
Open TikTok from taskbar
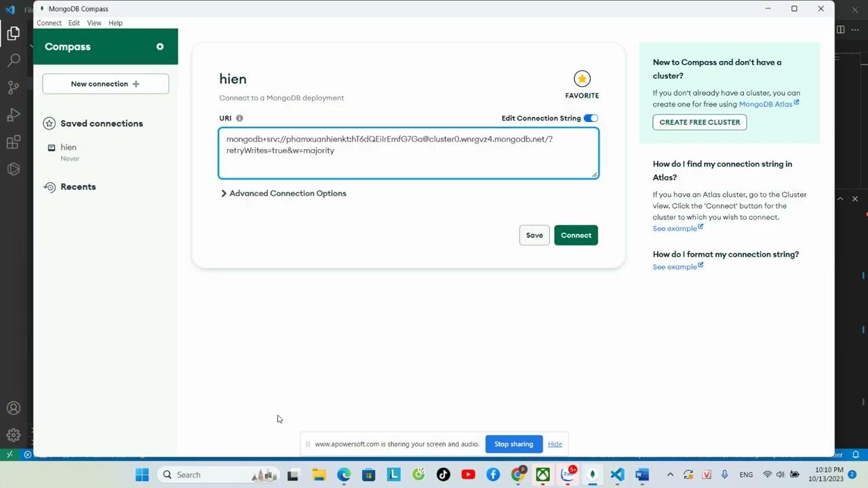click(x=443, y=474)
